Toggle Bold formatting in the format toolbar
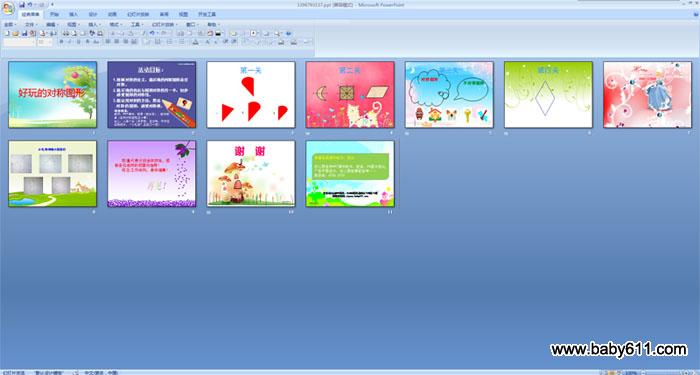 [62, 42]
